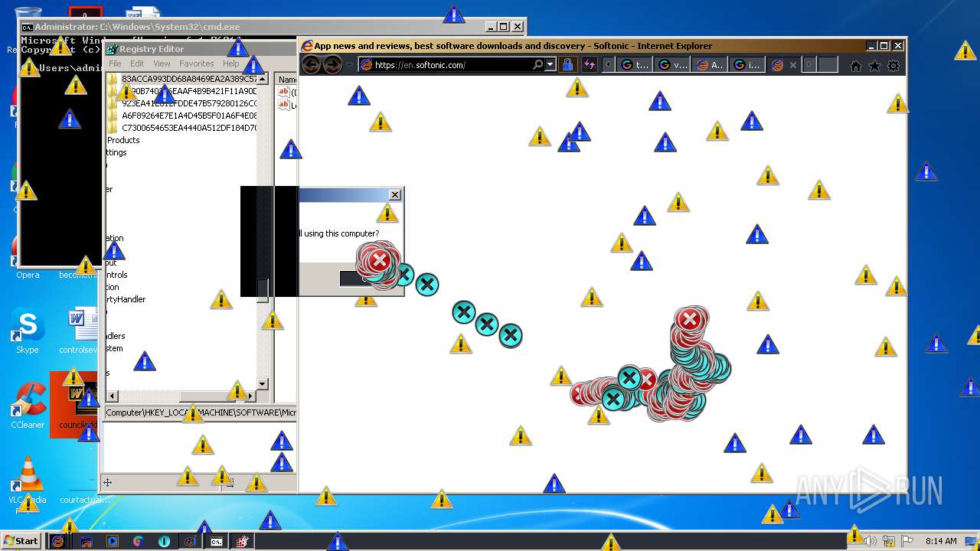This screenshot has width=980, height=551.
Task: Click the cmd.exe taskbar button
Action: pos(217,541)
